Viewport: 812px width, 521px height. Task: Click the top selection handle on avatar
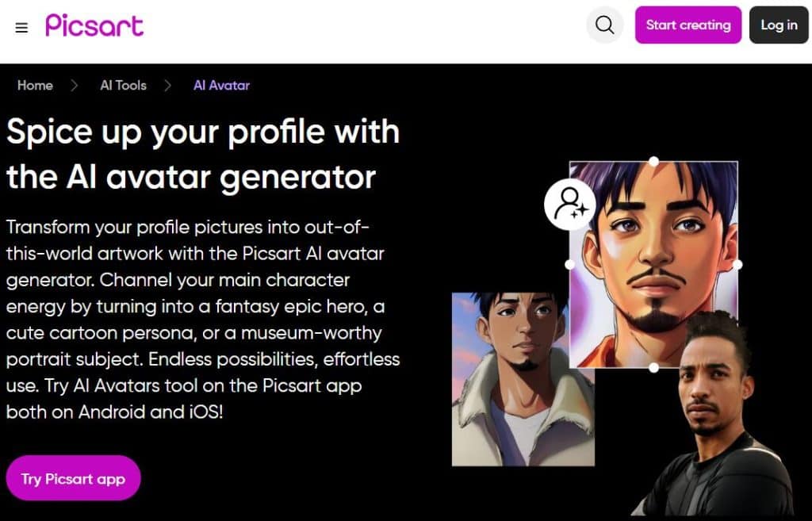(x=653, y=162)
